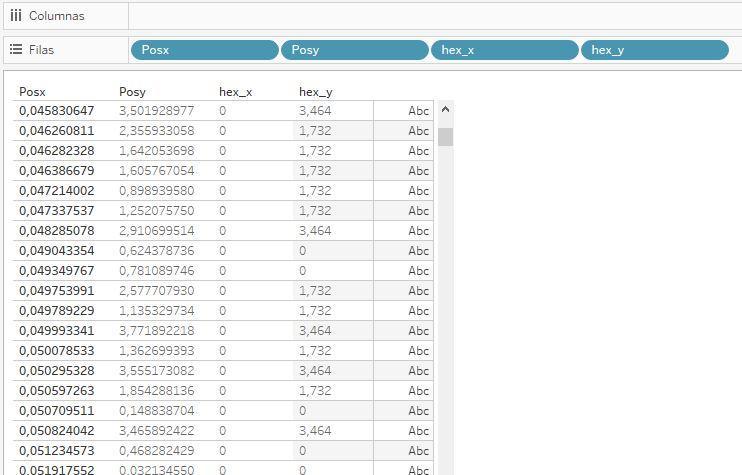742x475 pixels.
Task: Click the Columnas shelf label
Action: point(57,16)
